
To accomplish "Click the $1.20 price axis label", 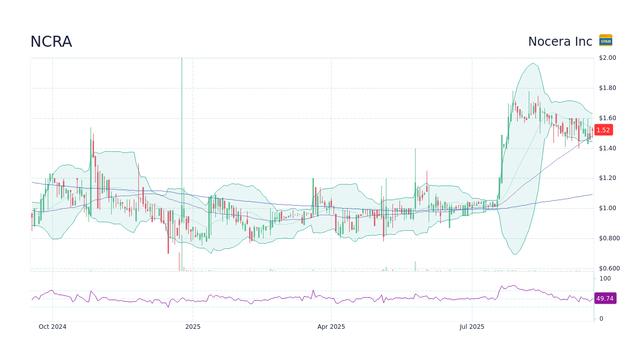I will [607, 178].
